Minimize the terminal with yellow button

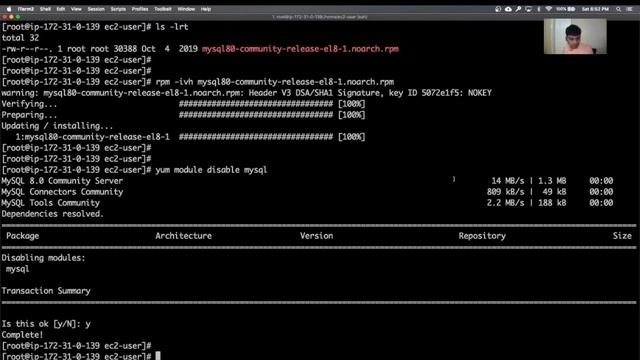pyautogui.click(x=11, y=17)
